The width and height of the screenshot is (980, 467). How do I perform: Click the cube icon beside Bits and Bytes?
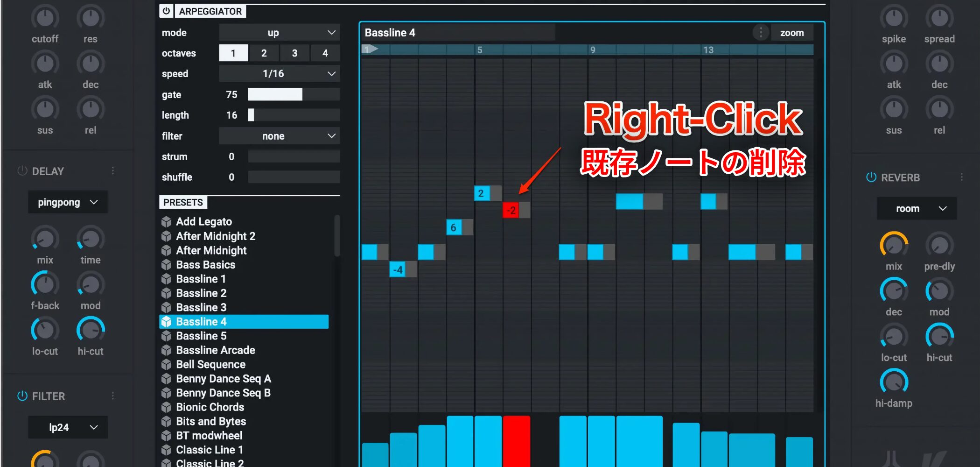pyautogui.click(x=166, y=422)
